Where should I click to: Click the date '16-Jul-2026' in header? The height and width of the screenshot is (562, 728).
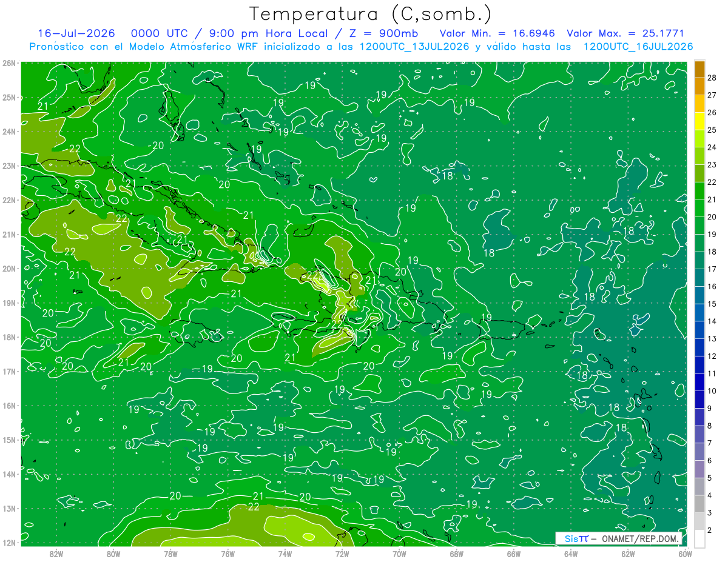(77, 33)
